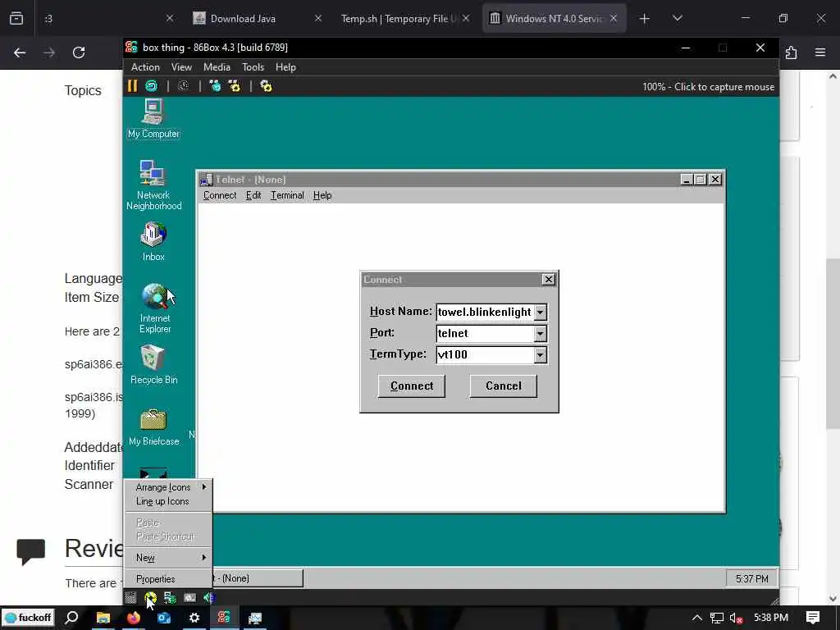Click the hard disk status bar icon

point(189,597)
